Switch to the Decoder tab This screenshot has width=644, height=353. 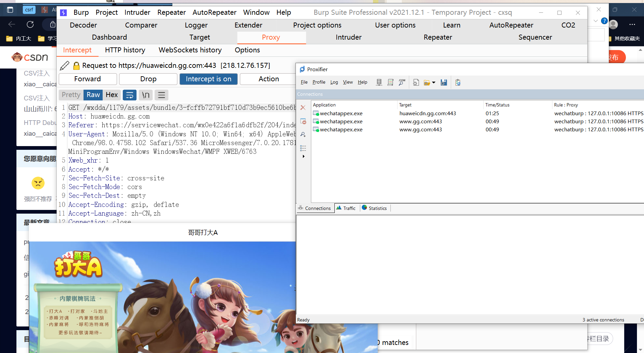[83, 25]
